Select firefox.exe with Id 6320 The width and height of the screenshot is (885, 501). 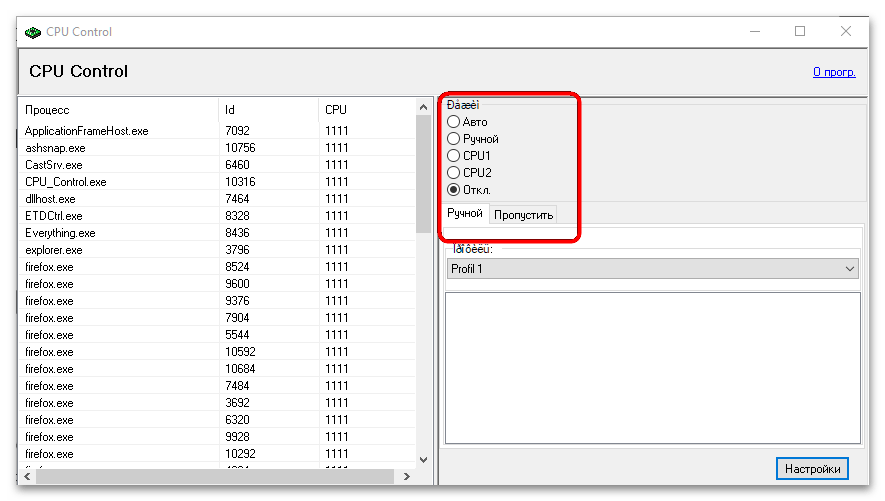tap(217, 420)
